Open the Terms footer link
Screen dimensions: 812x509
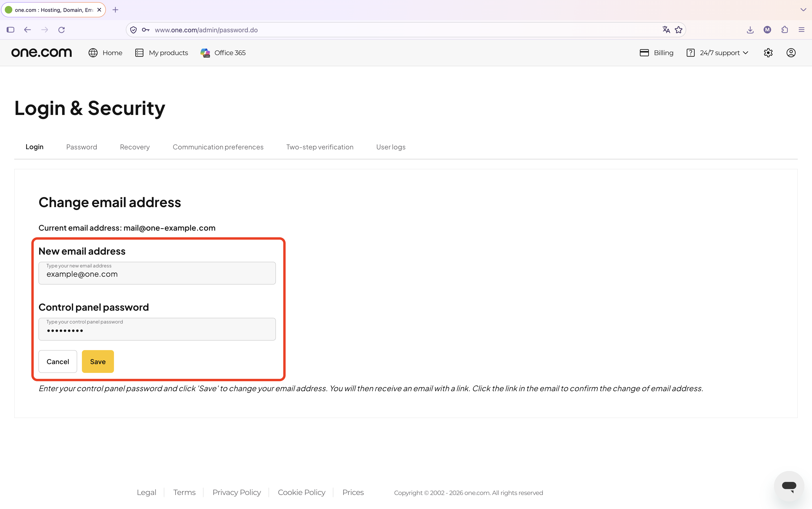click(x=184, y=492)
